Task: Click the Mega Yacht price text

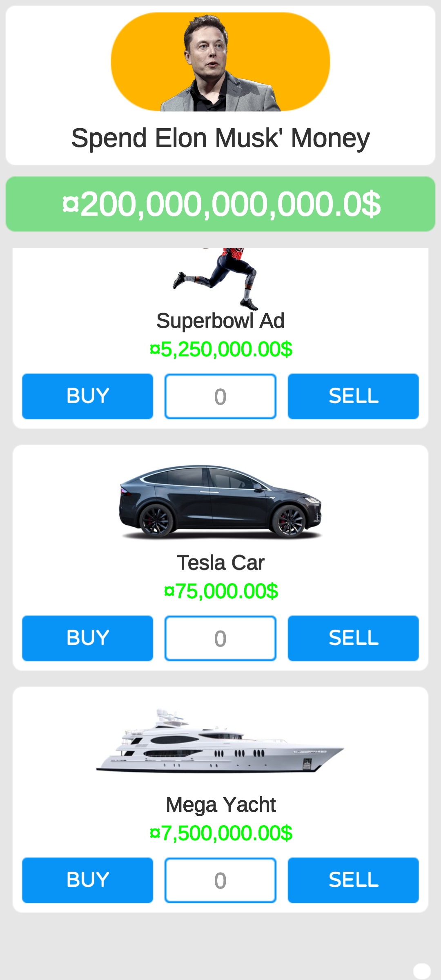Action: (x=221, y=833)
